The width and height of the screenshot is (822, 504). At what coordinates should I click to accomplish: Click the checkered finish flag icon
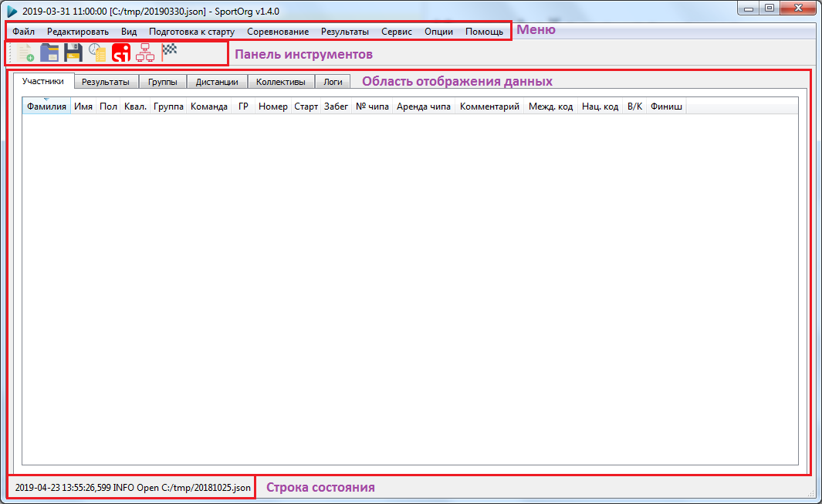click(x=169, y=52)
